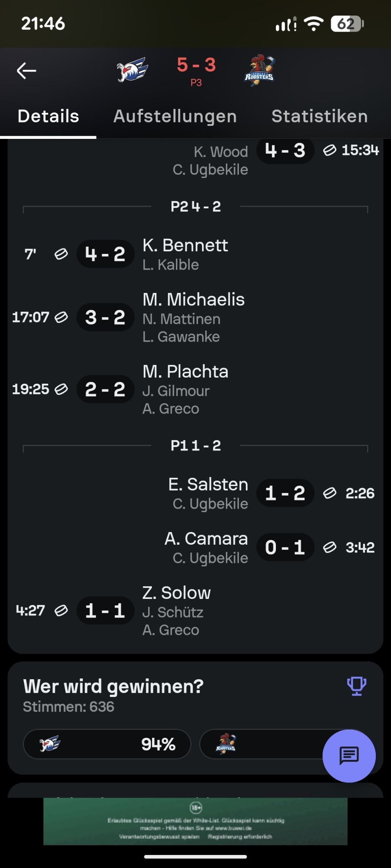The image size is (391, 868).
Task: Tap the back arrow icon
Action: (x=27, y=70)
